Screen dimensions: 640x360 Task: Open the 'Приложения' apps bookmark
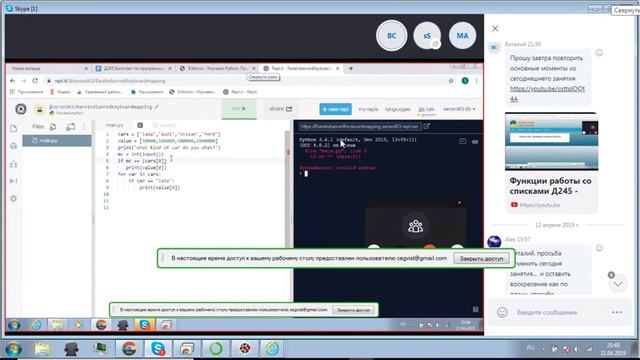[x=27, y=92]
